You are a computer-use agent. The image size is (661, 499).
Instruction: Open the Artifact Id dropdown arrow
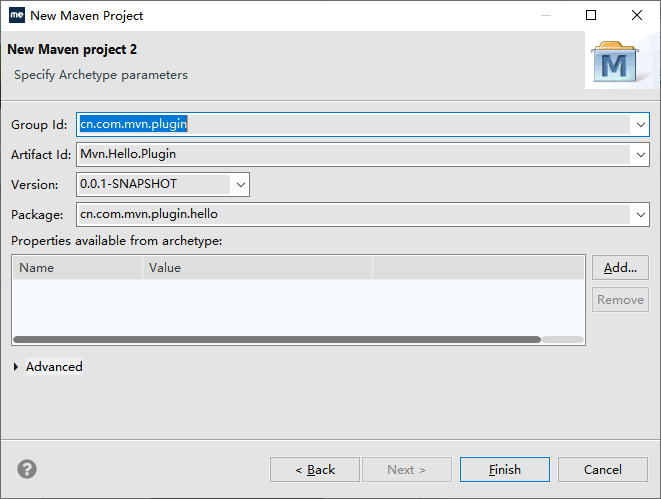640,155
